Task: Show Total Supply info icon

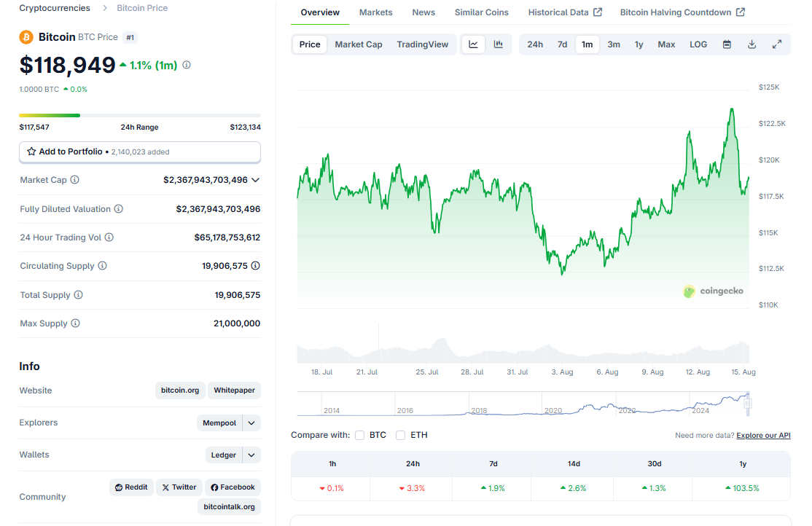Action: (78, 294)
